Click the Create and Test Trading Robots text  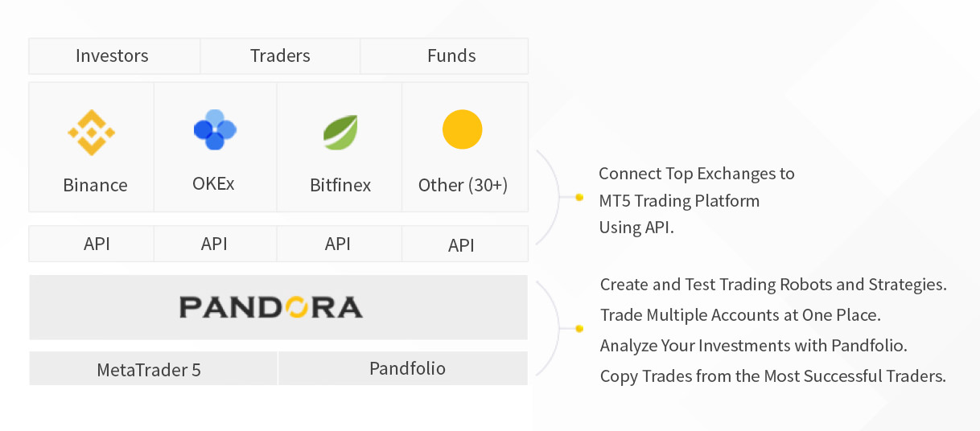click(773, 284)
